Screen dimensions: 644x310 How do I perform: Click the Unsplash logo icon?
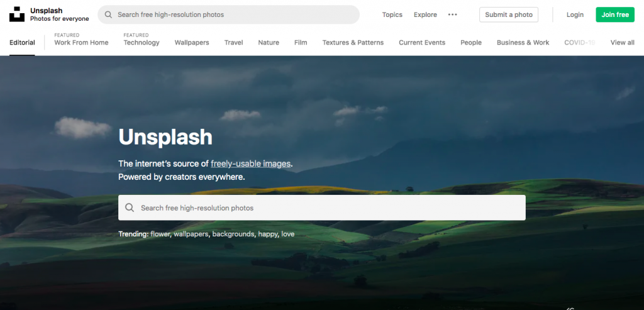[17, 14]
